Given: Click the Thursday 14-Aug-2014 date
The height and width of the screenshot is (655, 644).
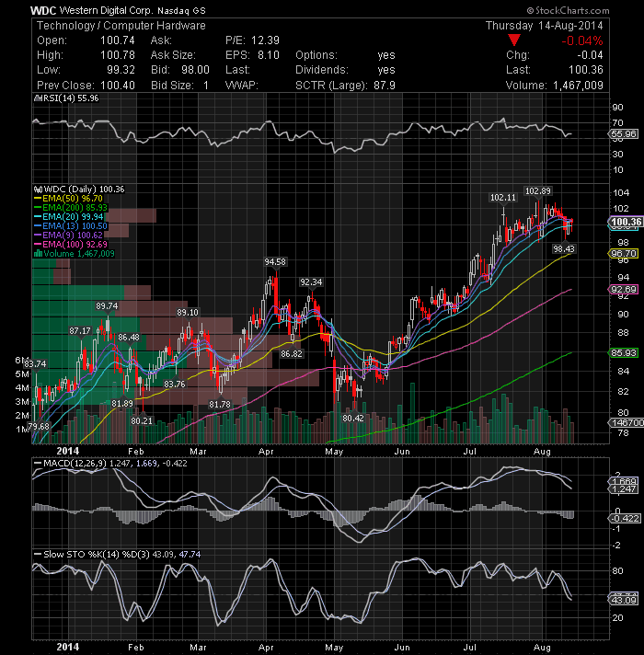Looking at the screenshot, I should (545, 26).
